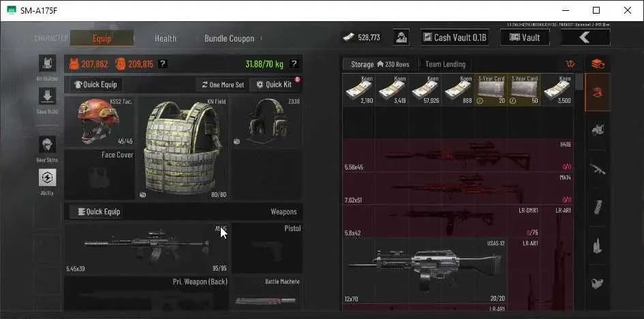Select the empty Pistol slot
This screenshot has width=644, height=319.
(267, 248)
